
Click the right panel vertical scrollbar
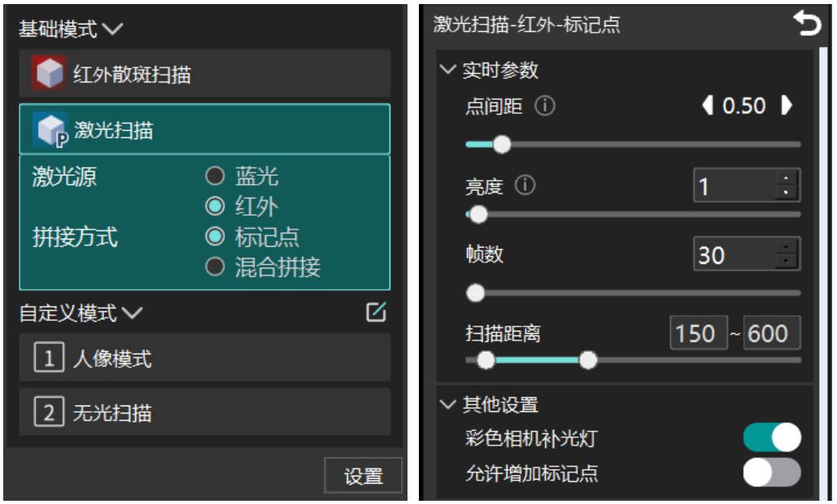click(x=823, y=272)
